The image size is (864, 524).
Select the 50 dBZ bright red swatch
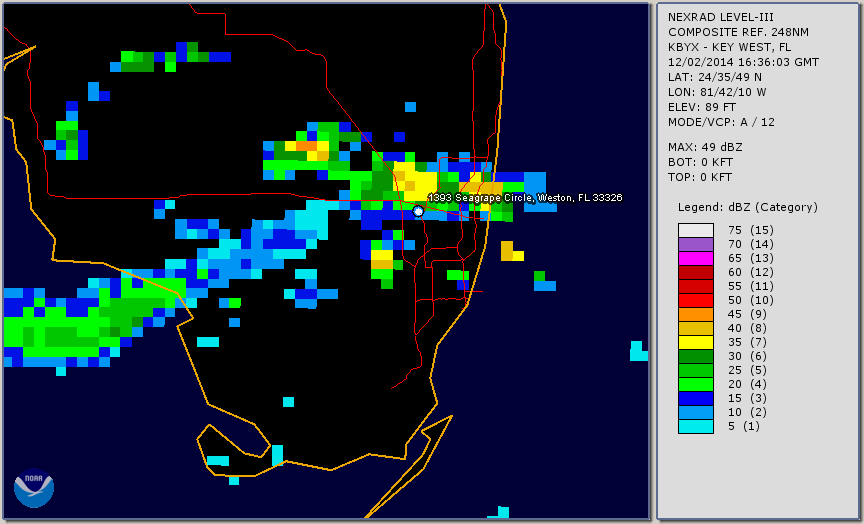(x=695, y=300)
